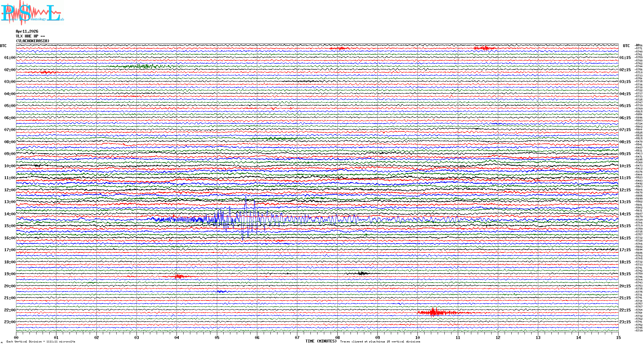Click the red burst at top right near minute 12

click(x=485, y=48)
